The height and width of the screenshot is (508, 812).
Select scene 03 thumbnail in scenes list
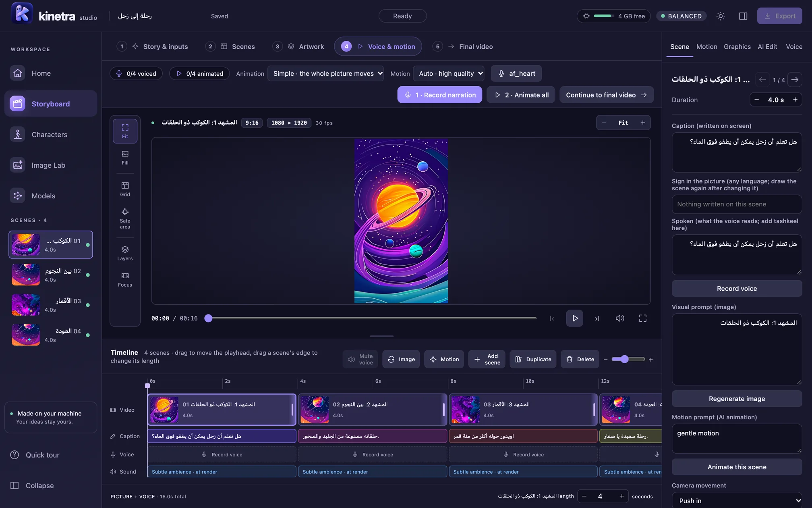pyautogui.click(x=26, y=305)
